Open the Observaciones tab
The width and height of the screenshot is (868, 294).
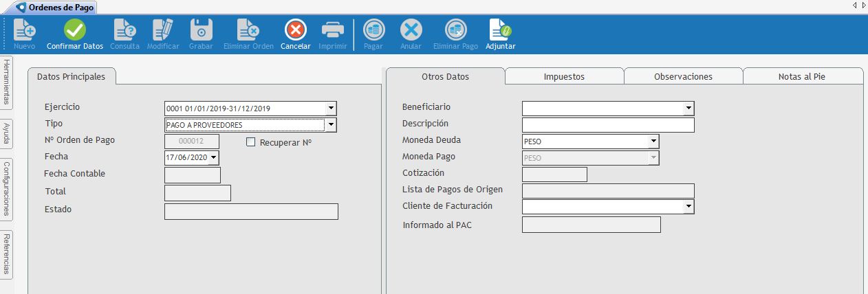click(x=683, y=76)
